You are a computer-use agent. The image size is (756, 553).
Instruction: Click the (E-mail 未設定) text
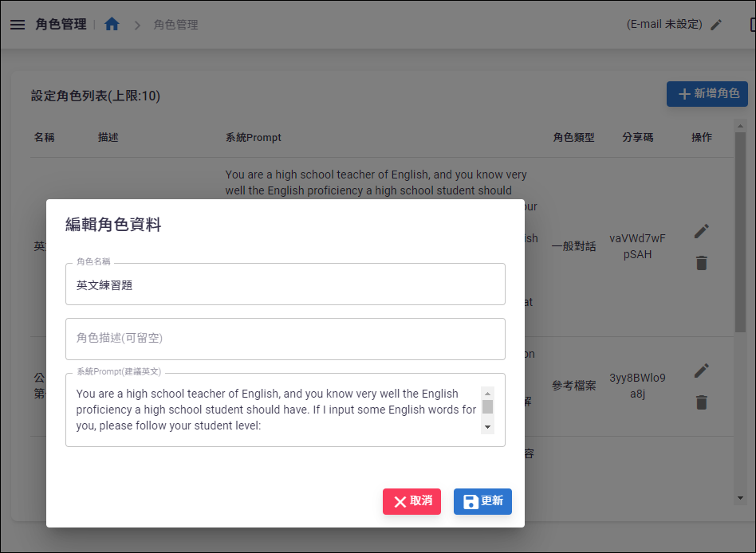[x=664, y=24]
